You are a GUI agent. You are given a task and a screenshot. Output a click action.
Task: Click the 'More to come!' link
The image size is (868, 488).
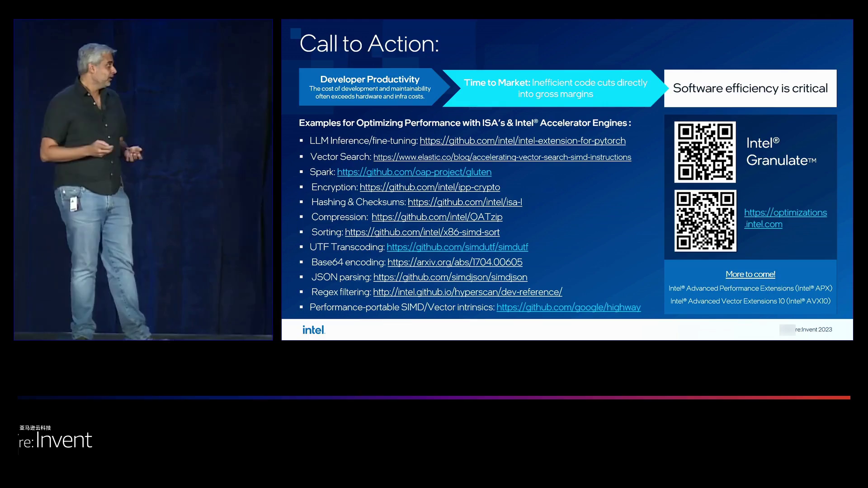click(750, 274)
